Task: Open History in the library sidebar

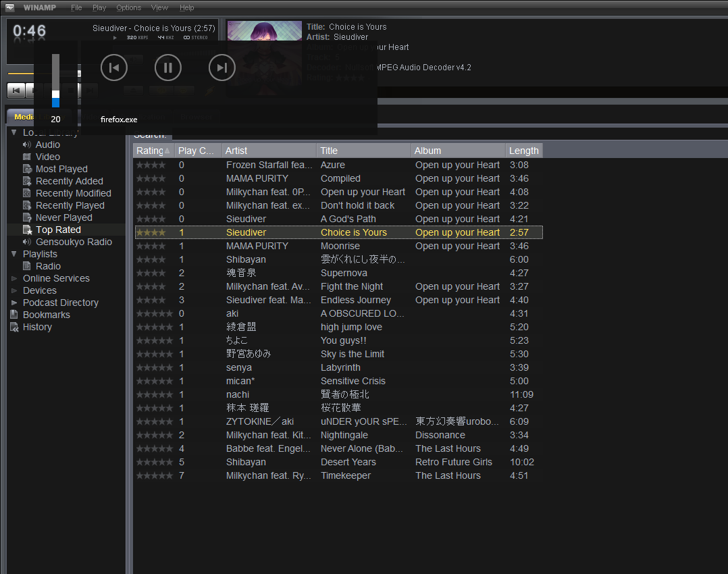Action: coord(37,327)
